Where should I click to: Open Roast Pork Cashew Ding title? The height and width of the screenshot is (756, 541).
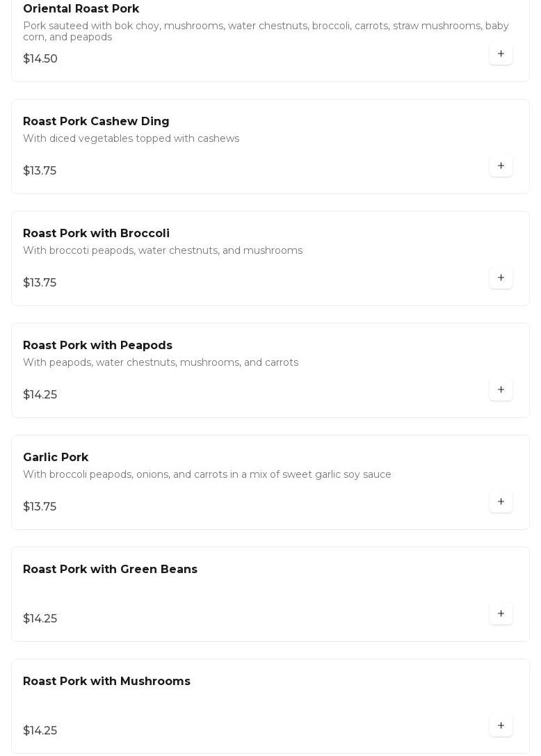click(x=96, y=121)
